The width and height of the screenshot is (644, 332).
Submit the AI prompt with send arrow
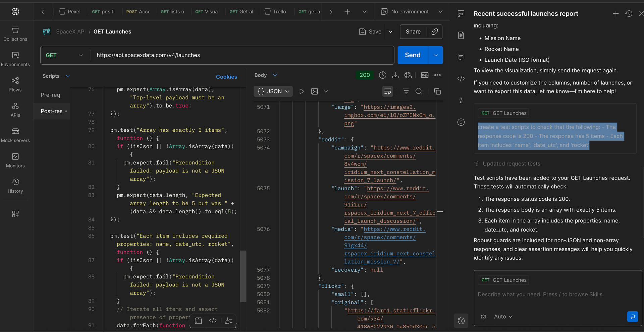pyautogui.click(x=632, y=316)
